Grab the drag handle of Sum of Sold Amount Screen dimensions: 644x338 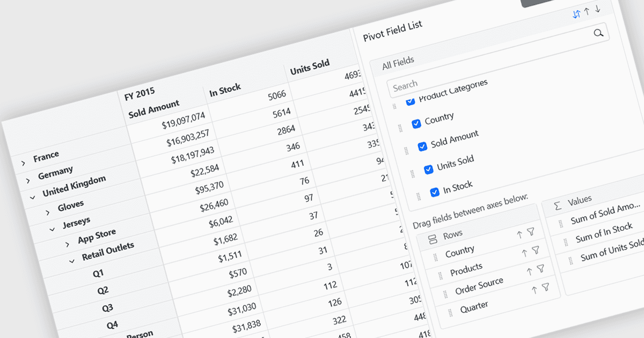(x=561, y=225)
